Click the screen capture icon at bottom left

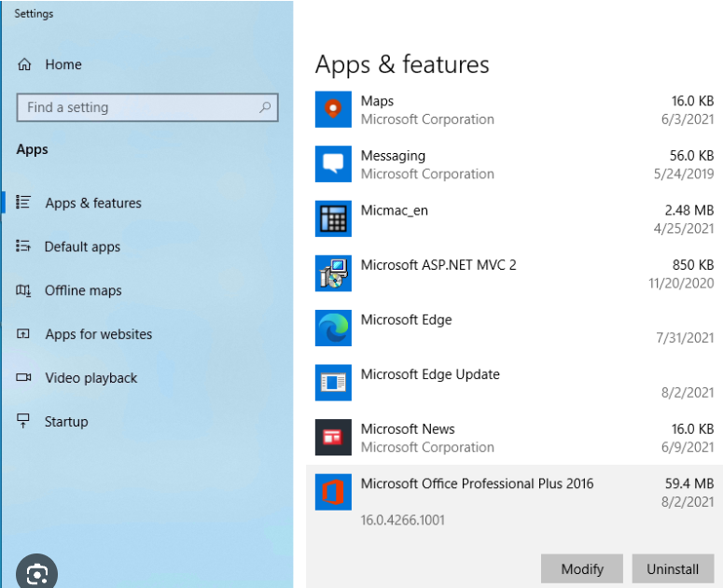point(37,573)
